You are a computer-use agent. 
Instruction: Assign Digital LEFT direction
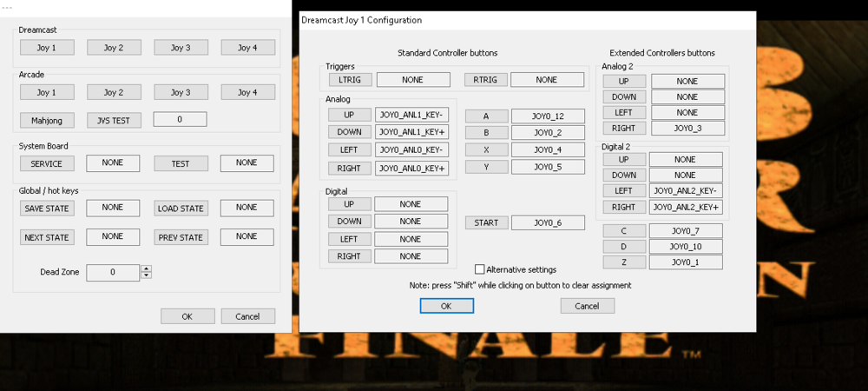pos(349,239)
